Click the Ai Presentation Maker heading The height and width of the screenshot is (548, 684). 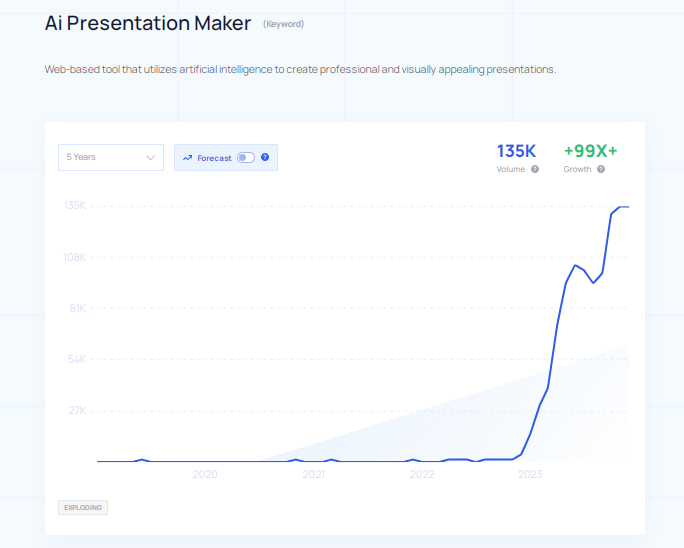tap(148, 23)
